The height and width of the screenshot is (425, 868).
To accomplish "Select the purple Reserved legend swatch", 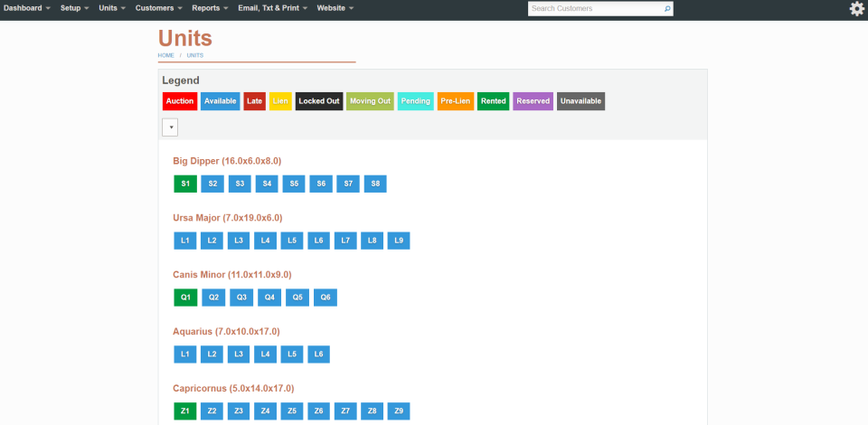I will [x=533, y=101].
